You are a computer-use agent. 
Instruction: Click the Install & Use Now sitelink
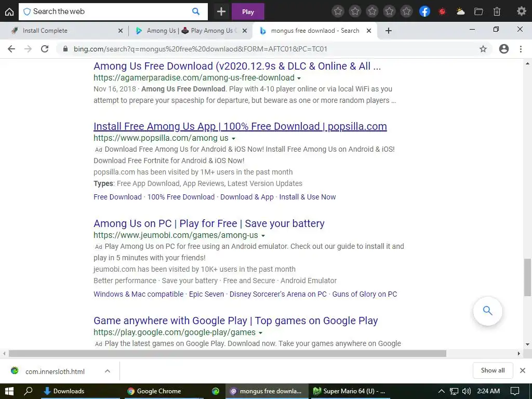pos(308,197)
